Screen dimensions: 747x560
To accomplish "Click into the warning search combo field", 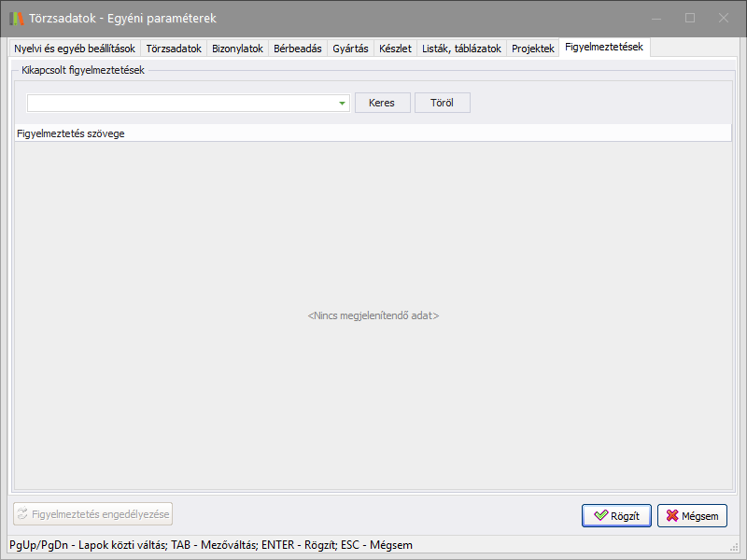I will [182, 104].
